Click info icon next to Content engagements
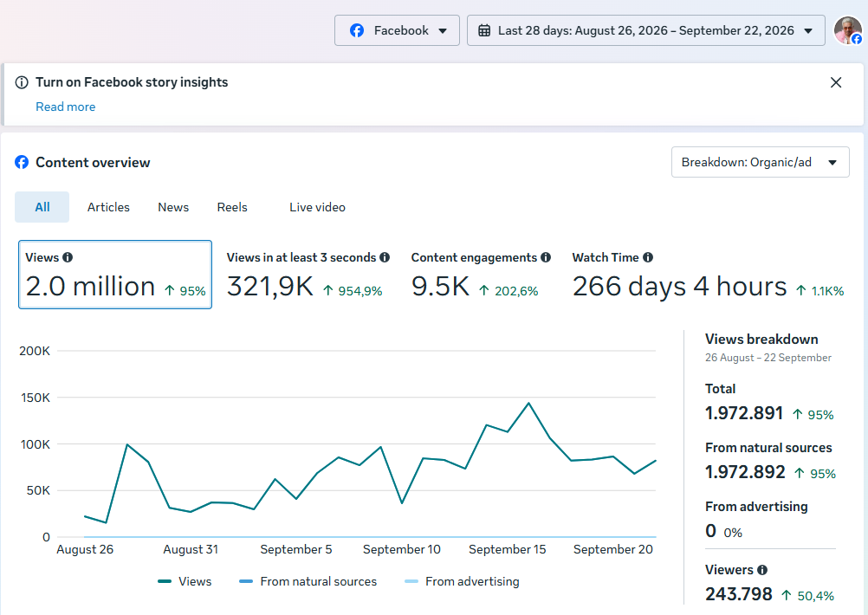 [x=546, y=257]
